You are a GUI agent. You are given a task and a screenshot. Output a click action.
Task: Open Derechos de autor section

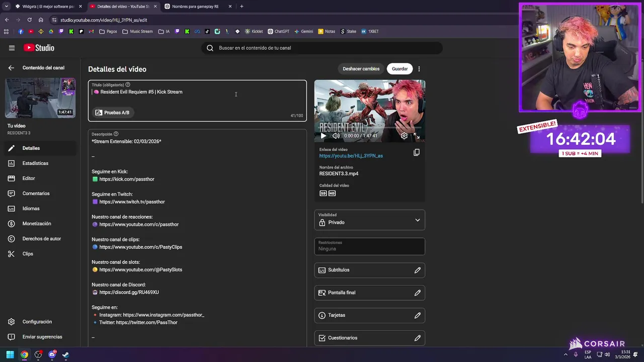click(40, 239)
